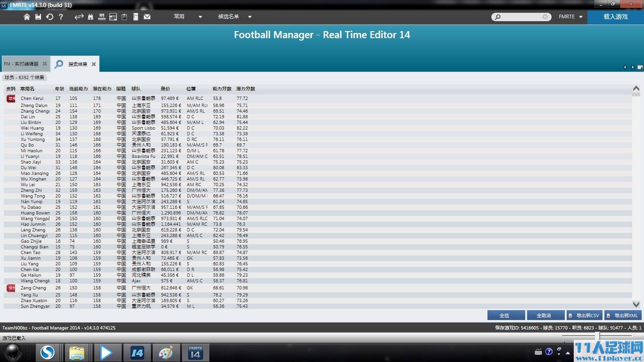644x362 pixels.
Task: Sort by 常用名 column header
Action: [x=27, y=89]
